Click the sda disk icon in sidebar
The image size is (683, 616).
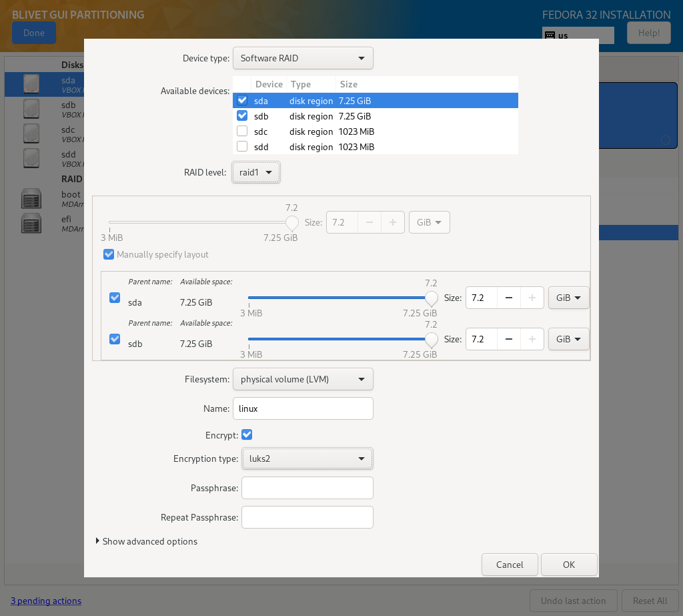coord(31,84)
